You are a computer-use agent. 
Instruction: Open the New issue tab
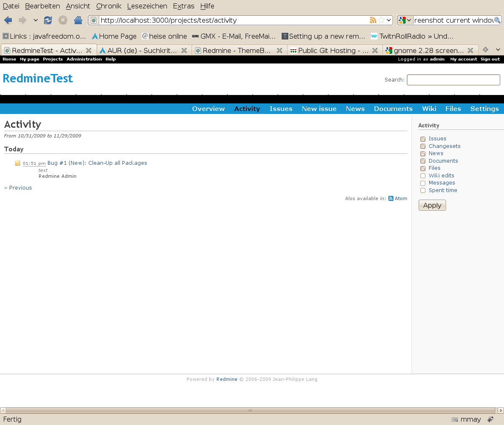(319, 108)
